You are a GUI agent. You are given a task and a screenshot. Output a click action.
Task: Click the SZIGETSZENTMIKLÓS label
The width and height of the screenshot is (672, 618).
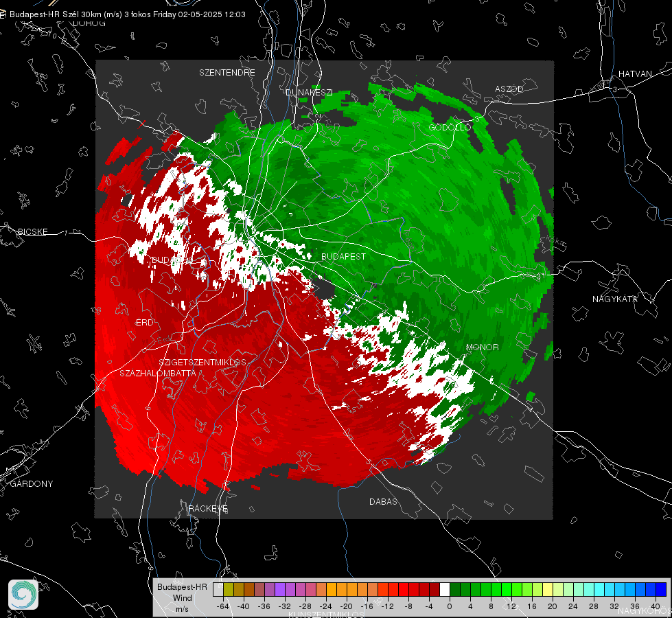[202, 362]
